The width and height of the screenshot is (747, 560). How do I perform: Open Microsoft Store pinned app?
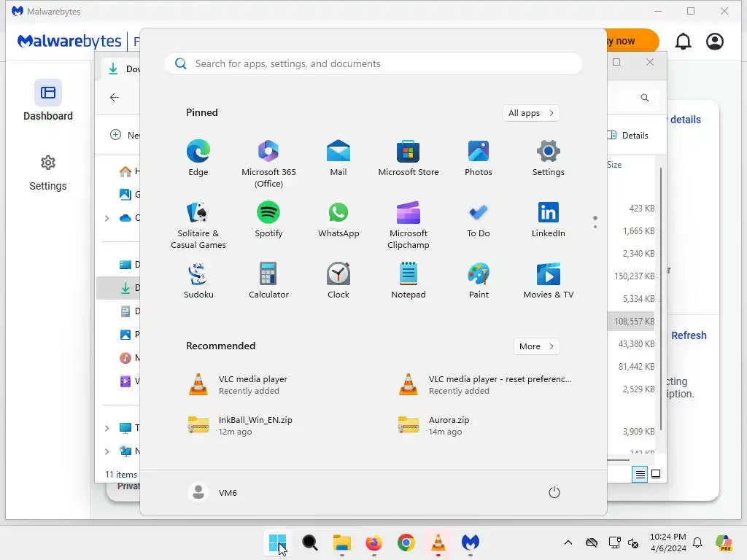tap(409, 158)
